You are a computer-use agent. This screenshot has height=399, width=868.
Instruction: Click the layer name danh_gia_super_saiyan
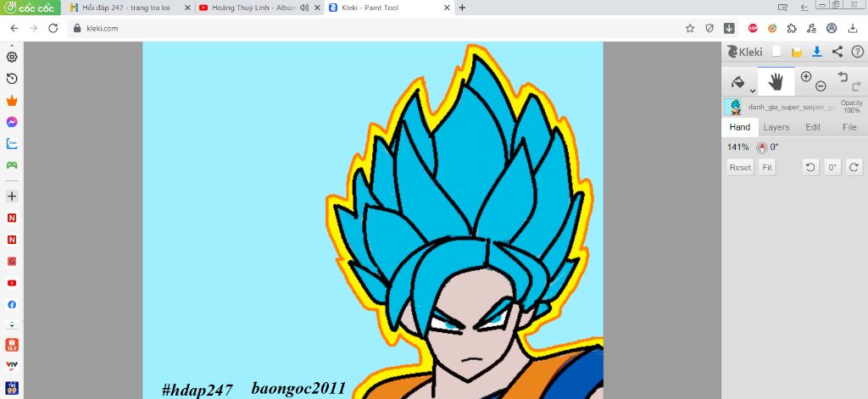pyautogui.click(x=791, y=108)
